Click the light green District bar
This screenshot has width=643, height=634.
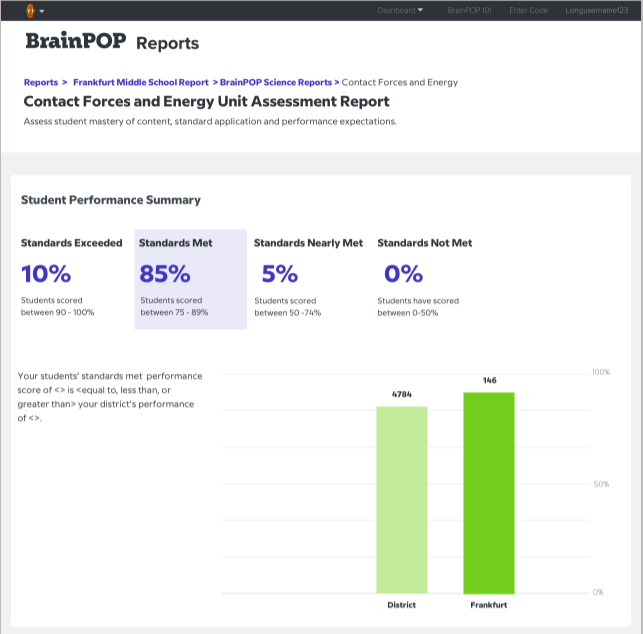tap(402, 499)
